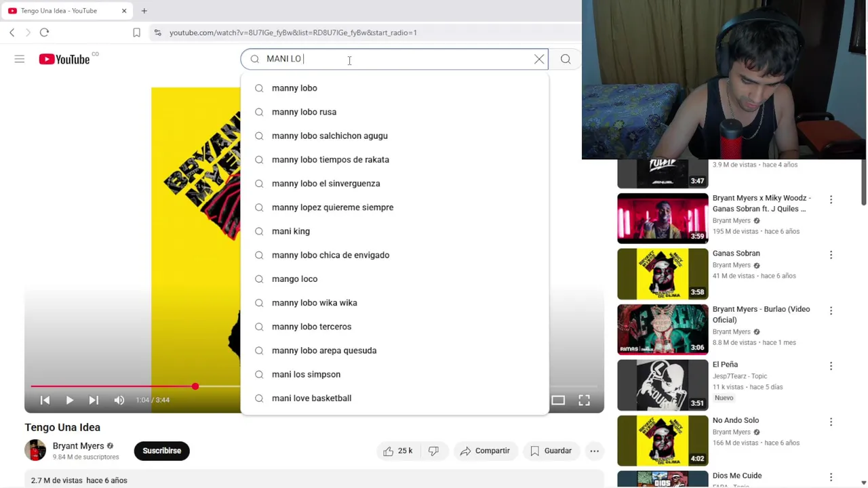The image size is (868, 488).
Task: Pick "manny lobo arepa quesuda" suggestion
Action: click(395, 350)
